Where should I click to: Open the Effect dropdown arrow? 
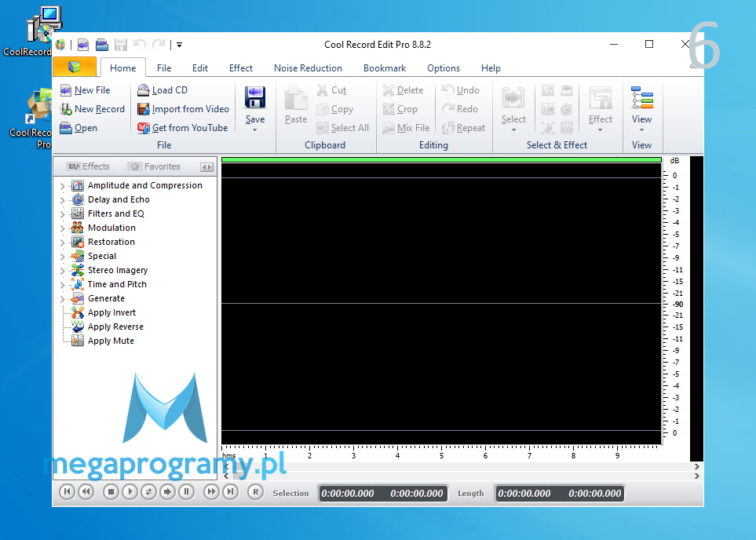point(601,130)
